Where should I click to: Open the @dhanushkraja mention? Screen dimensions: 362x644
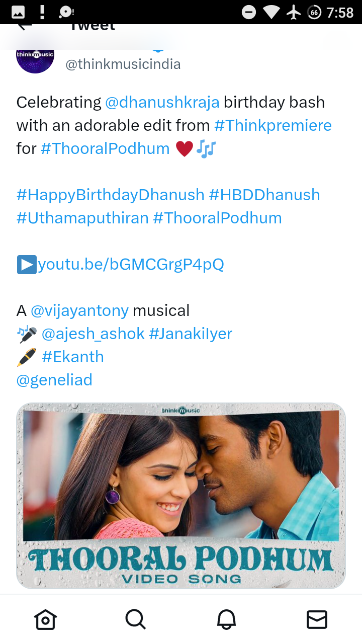pyautogui.click(x=162, y=102)
